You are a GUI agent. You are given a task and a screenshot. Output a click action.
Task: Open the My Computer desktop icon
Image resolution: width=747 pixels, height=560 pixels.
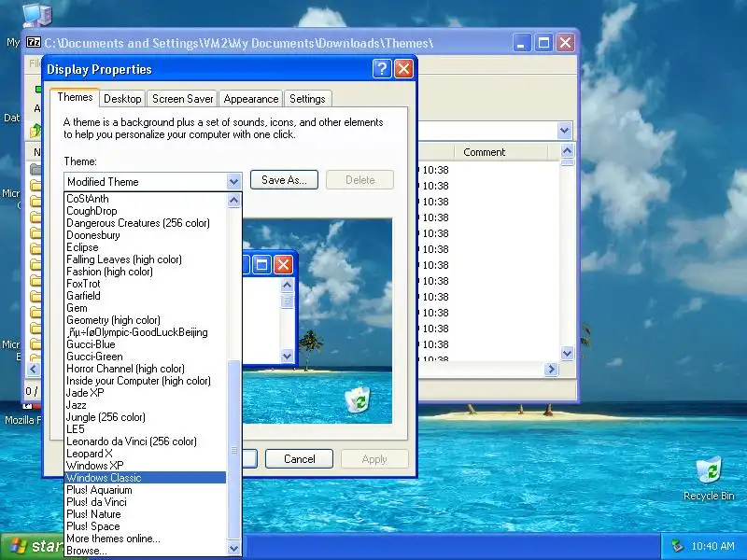[35, 15]
